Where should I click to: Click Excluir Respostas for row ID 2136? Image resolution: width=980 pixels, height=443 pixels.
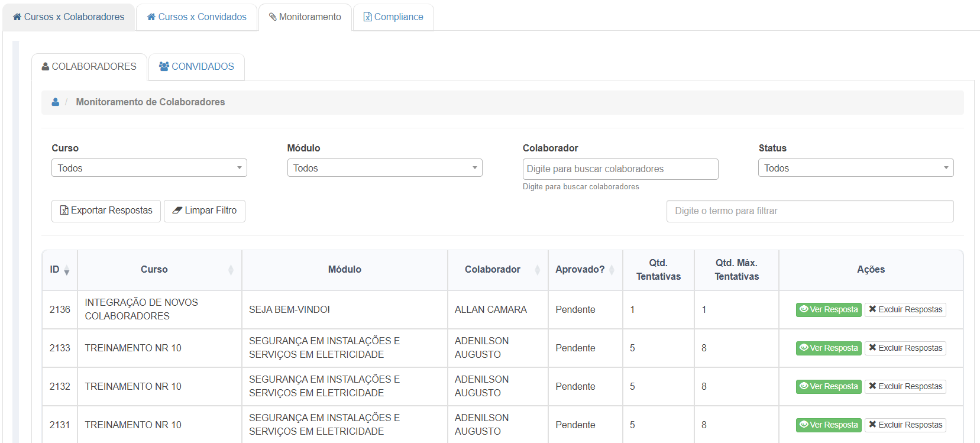(x=905, y=310)
